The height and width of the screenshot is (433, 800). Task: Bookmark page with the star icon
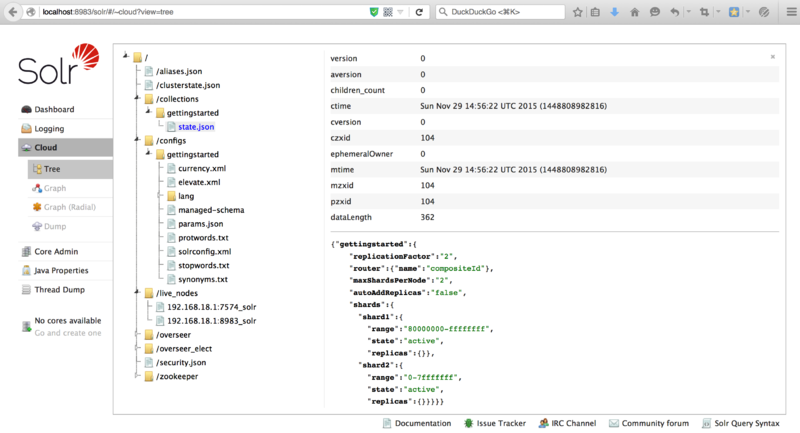point(575,12)
